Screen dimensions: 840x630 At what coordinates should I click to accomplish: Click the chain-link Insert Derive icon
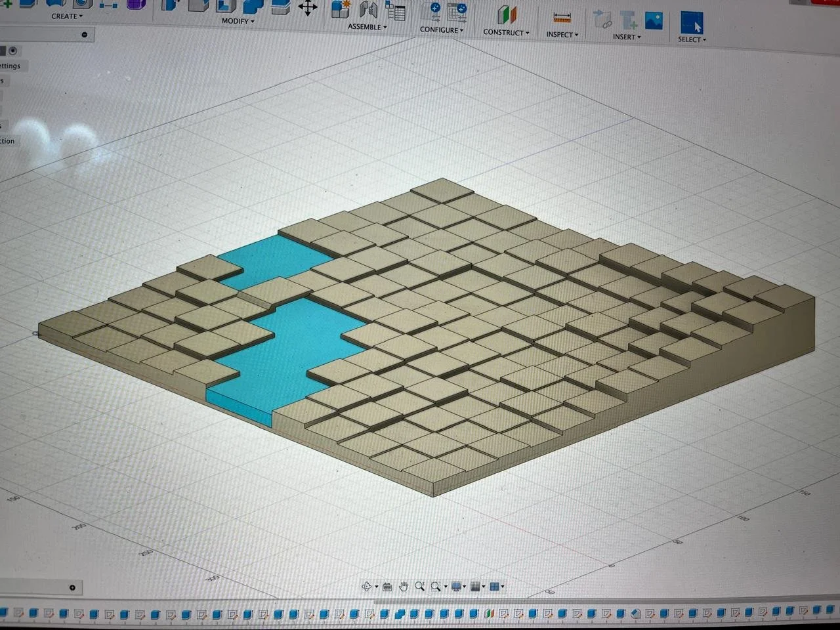[602, 19]
